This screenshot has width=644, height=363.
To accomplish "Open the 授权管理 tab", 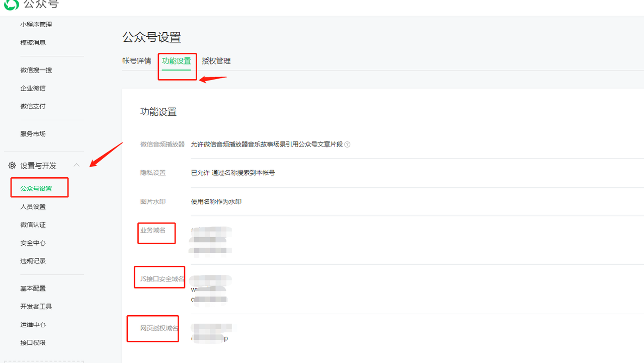I will (216, 61).
